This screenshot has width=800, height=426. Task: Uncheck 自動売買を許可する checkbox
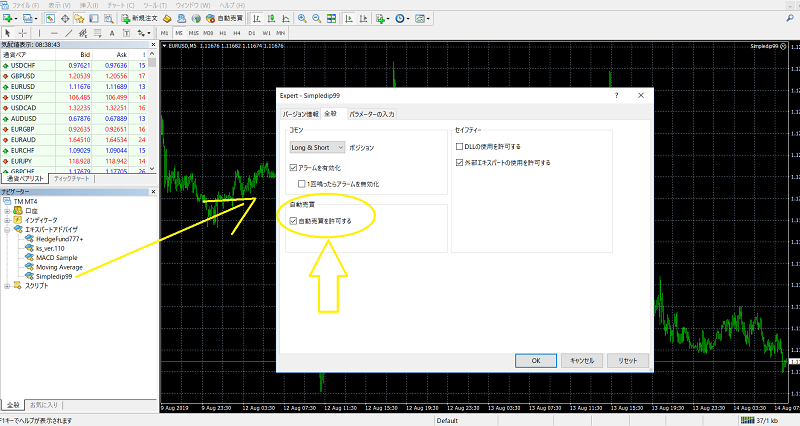[x=293, y=220]
